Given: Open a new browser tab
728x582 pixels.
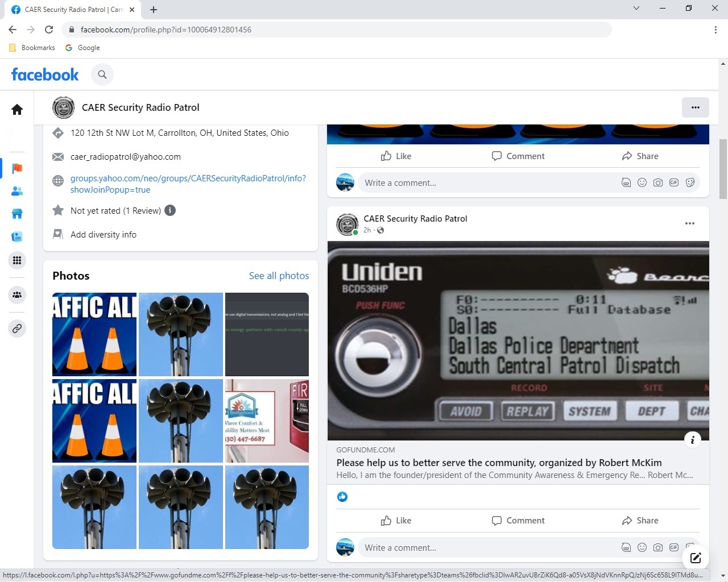Looking at the screenshot, I should tap(154, 10).
